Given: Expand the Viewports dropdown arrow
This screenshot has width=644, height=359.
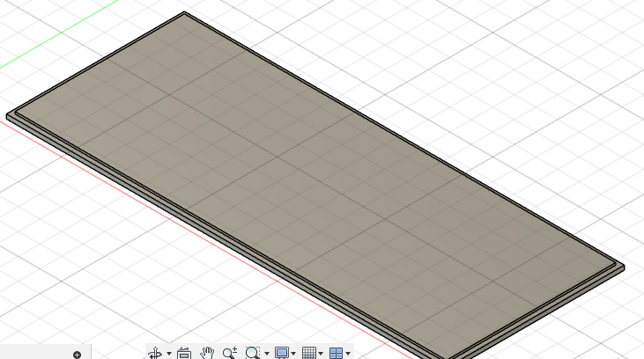Looking at the screenshot, I should (348, 354).
